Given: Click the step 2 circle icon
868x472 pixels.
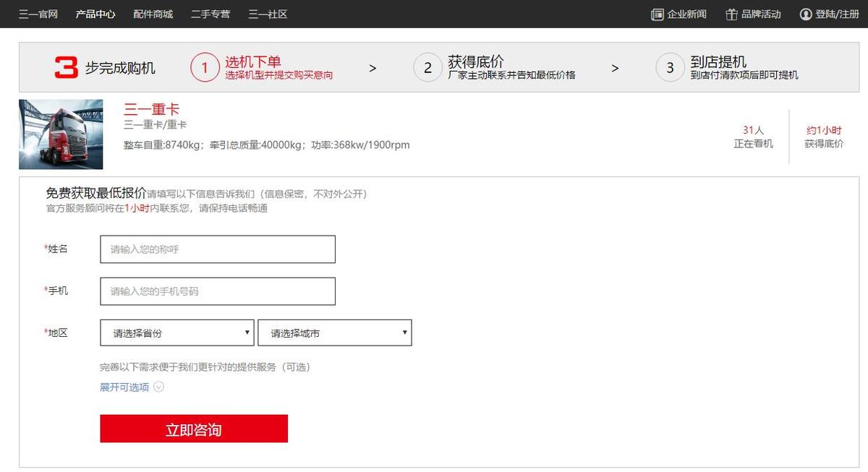Looking at the screenshot, I should (x=427, y=68).
